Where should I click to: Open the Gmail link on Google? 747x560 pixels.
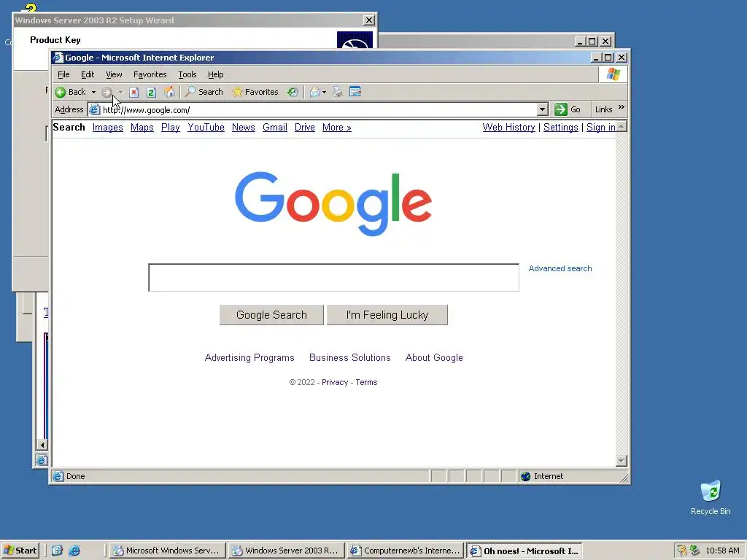275,128
